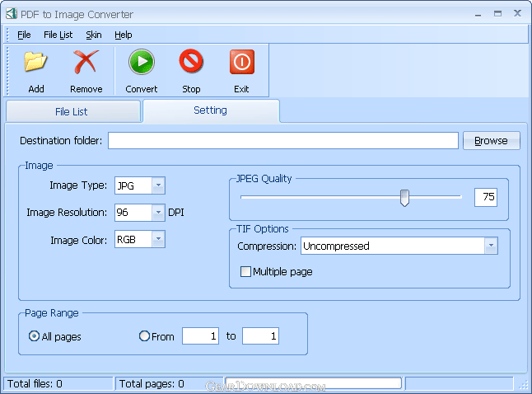Click the JPEG Quality slider handle
The image size is (532, 394).
404,198
